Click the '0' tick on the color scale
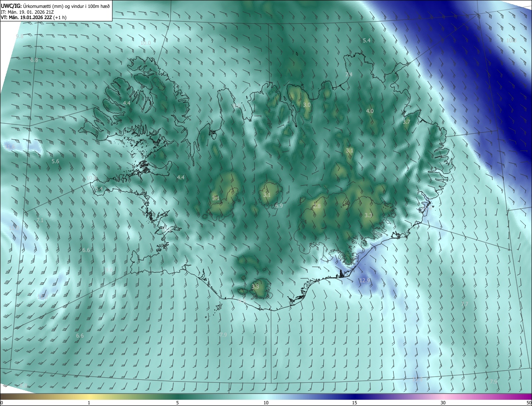532x406 pixels. [x=2, y=403]
